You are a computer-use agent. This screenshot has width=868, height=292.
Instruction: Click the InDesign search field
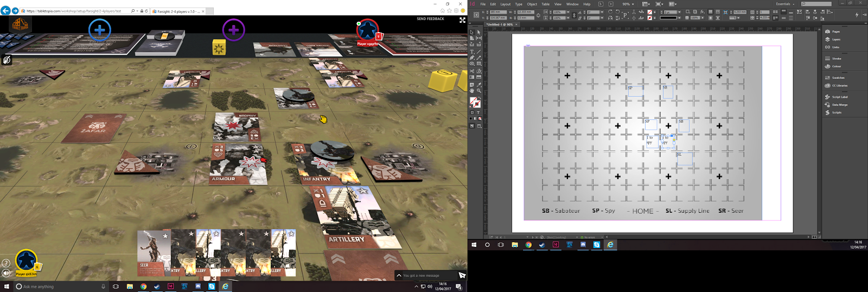coord(816,4)
